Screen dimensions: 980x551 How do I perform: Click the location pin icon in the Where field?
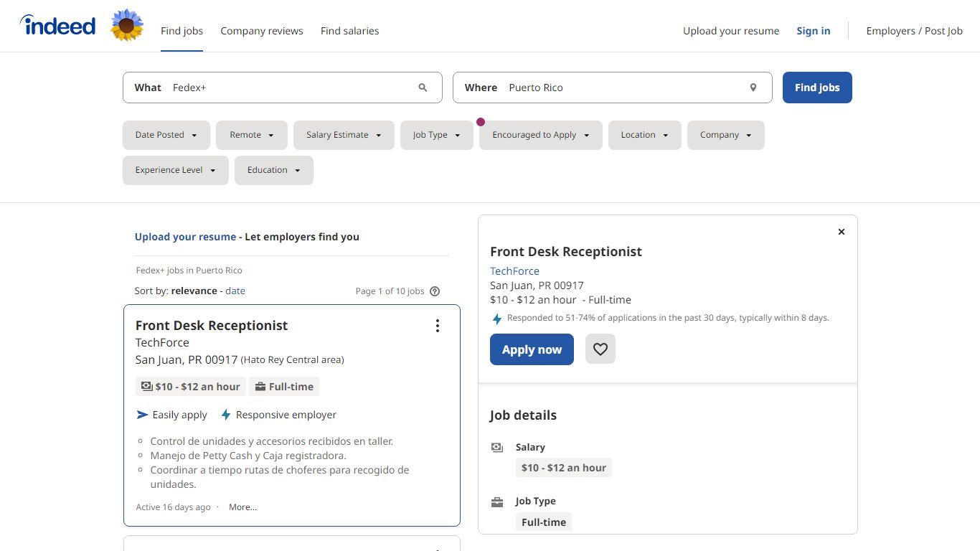[753, 88]
